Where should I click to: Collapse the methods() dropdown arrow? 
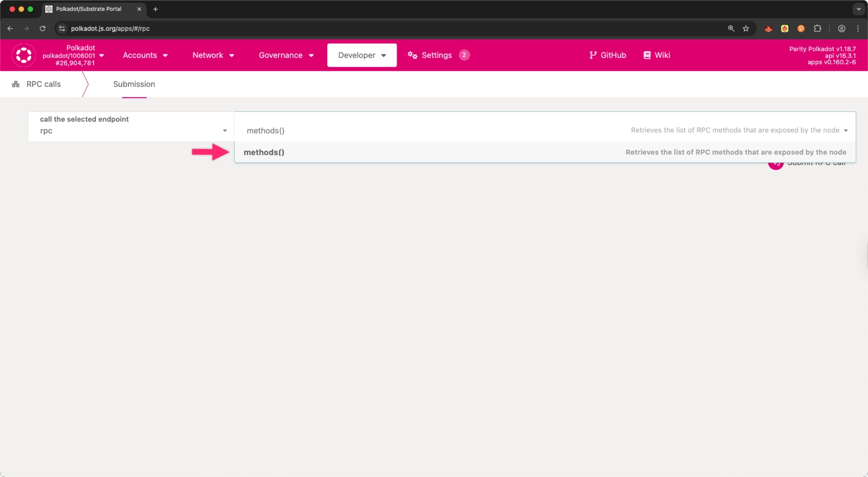846,130
